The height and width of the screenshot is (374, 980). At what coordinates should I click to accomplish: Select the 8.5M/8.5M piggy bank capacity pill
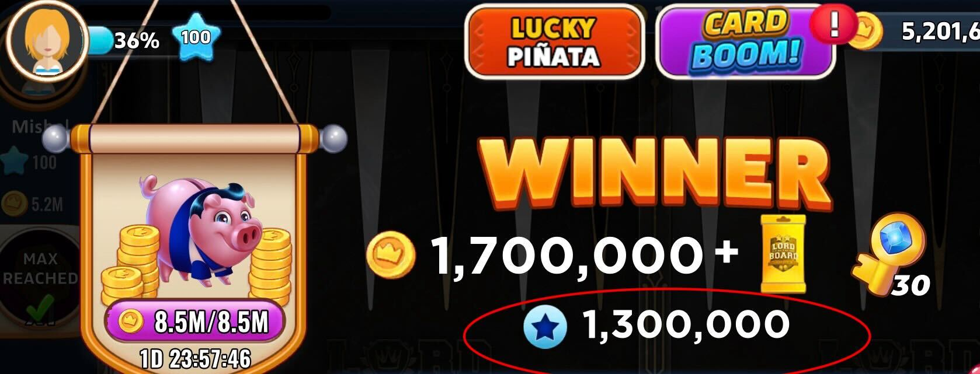(x=194, y=321)
